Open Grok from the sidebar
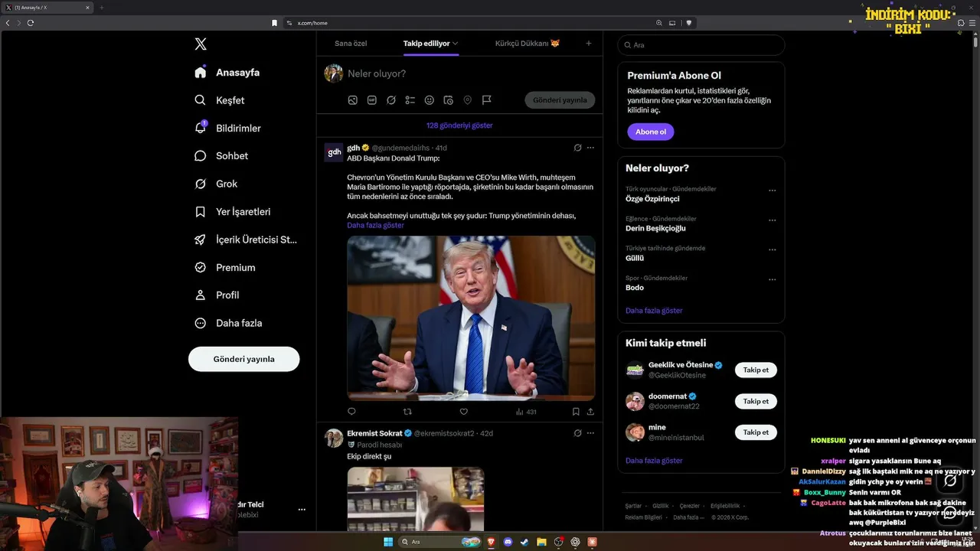The image size is (980, 551). [x=216, y=184]
